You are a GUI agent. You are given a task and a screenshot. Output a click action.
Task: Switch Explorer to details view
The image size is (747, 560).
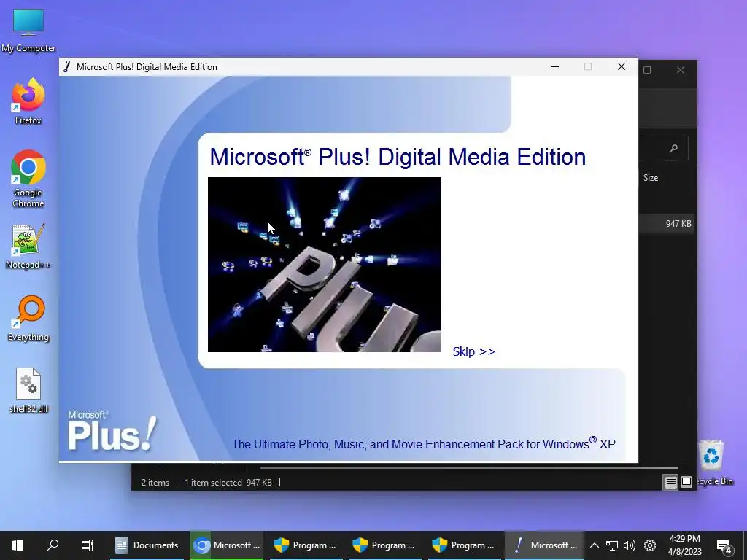click(x=671, y=483)
